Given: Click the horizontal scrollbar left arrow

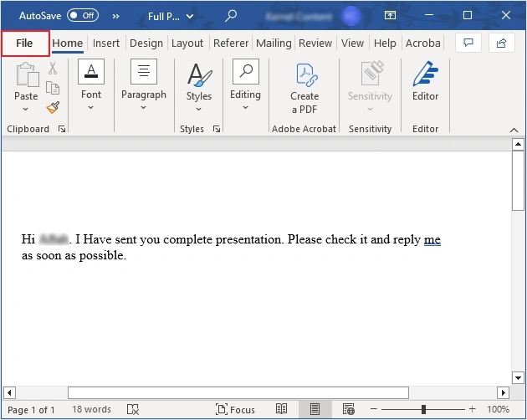Looking at the screenshot, I should pos(9,392).
